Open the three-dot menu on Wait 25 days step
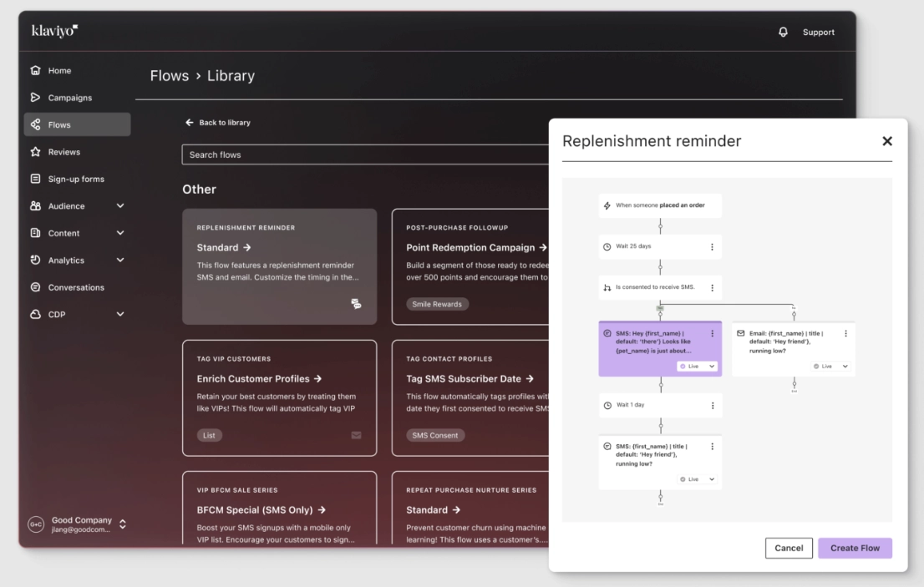924x587 pixels. pyautogui.click(x=712, y=247)
